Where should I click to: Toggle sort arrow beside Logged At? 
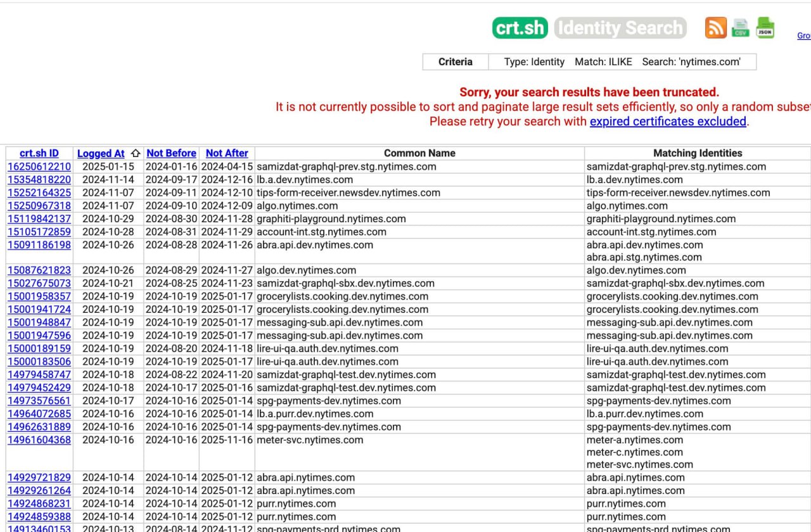pos(135,153)
